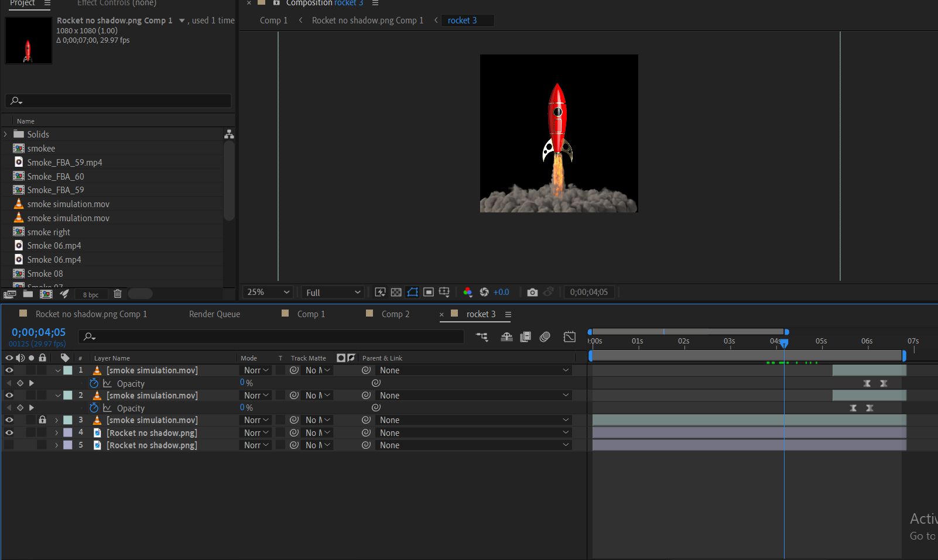Viewport: 938px width, 560px height.
Task: Create a new folder in Project panel
Action: [x=28, y=294]
